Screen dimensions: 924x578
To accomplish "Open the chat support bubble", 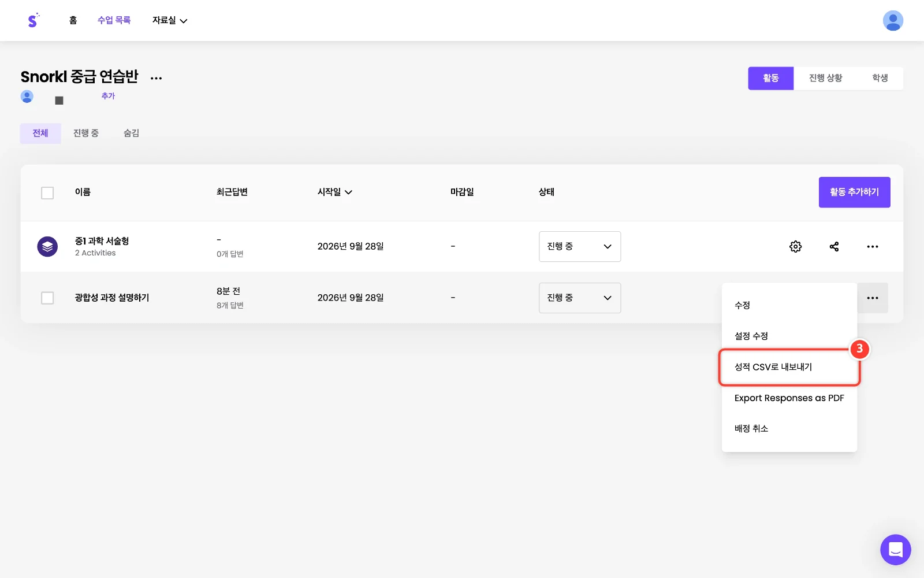I will click(x=896, y=550).
